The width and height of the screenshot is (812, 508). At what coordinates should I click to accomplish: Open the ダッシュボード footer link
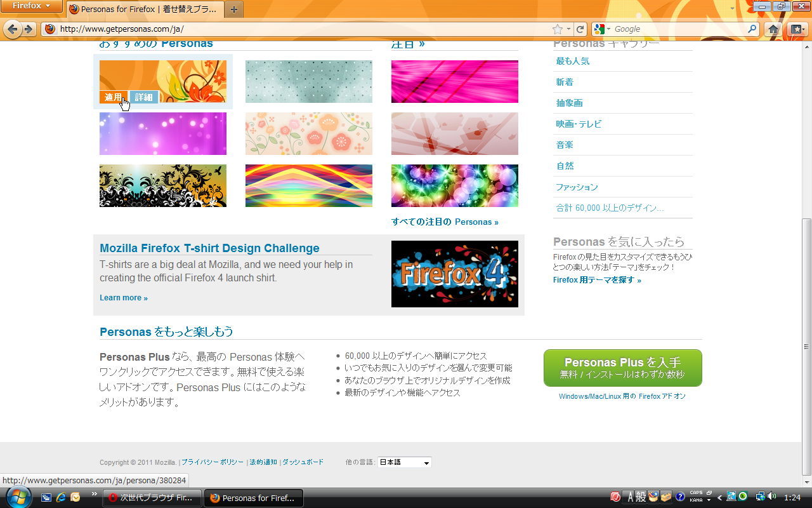pos(303,462)
